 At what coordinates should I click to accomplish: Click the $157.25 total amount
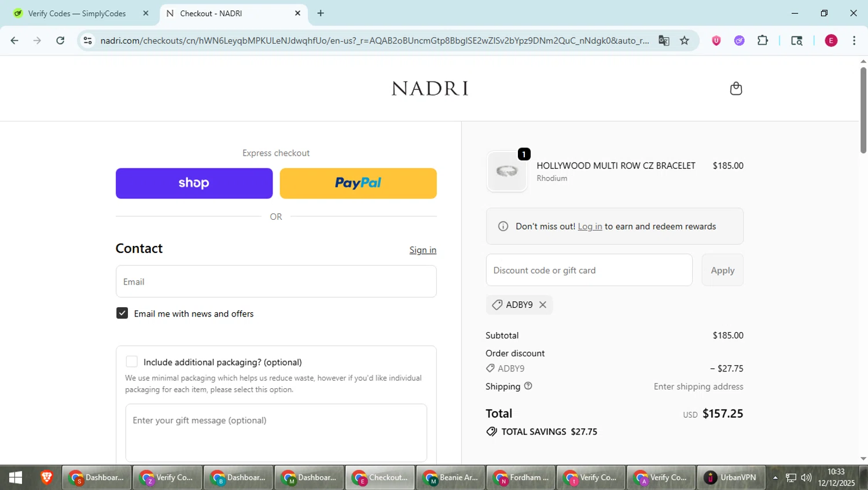[723, 414]
